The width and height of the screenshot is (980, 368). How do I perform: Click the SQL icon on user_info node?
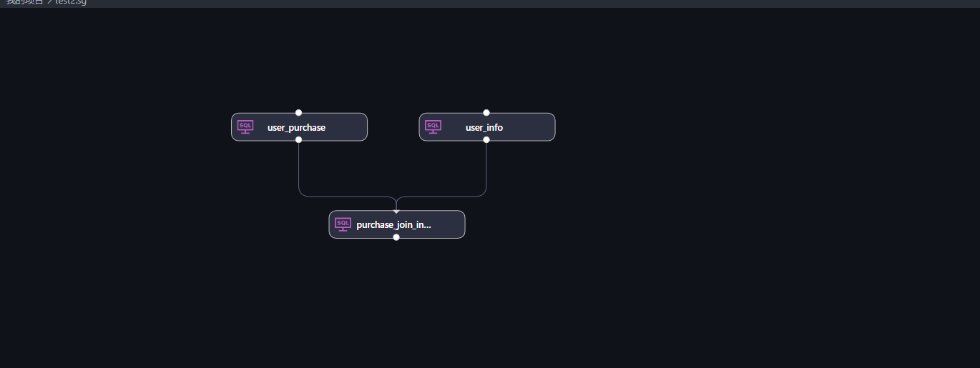433,127
